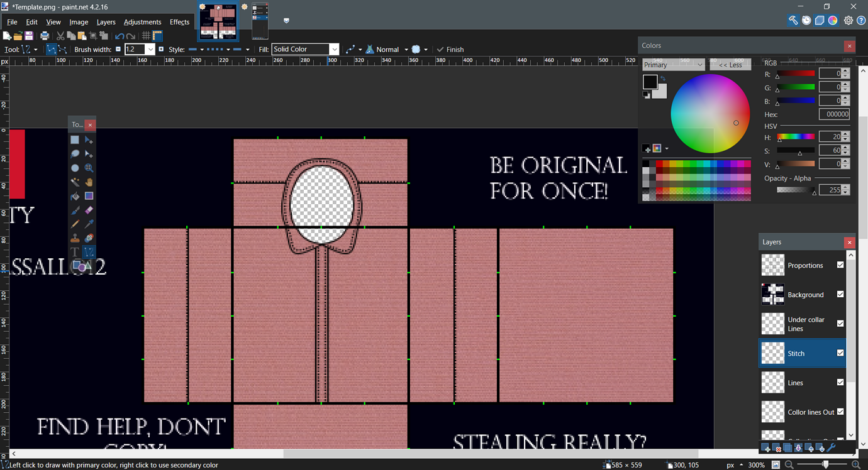Select the Clone Stamp tool
This screenshot has width=868, height=470.
coord(74,238)
